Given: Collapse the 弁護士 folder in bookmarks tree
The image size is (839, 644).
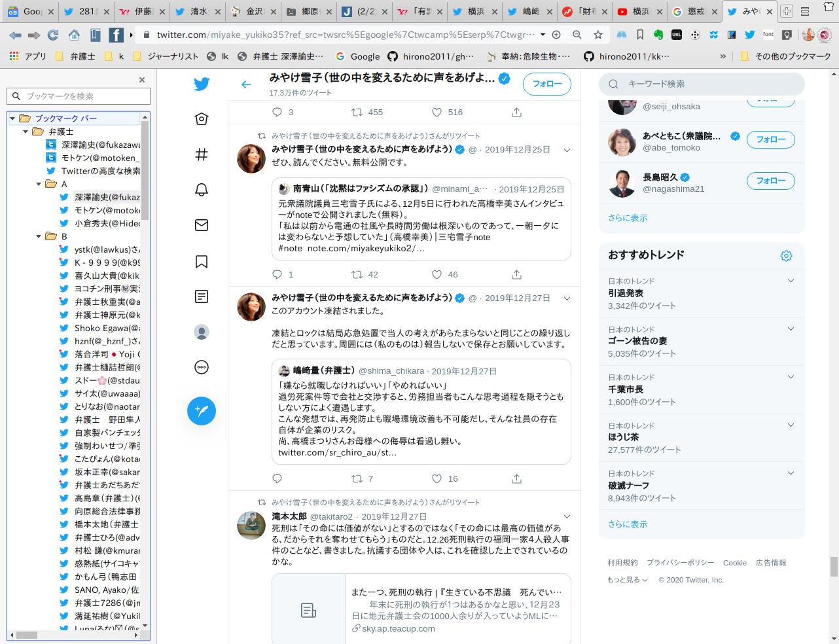Looking at the screenshot, I should (26, 132).
